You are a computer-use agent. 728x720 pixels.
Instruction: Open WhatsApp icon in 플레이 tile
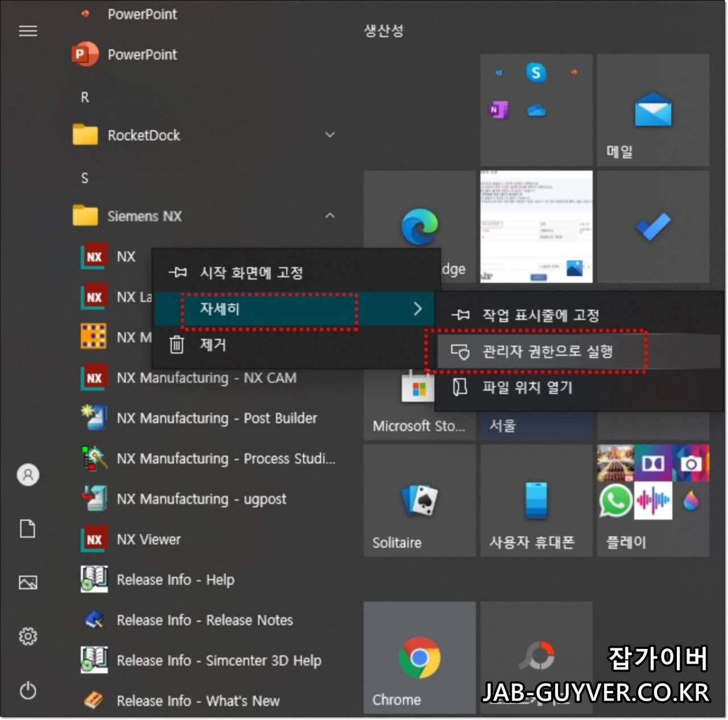pyautogui.click(x=615, y=500)
